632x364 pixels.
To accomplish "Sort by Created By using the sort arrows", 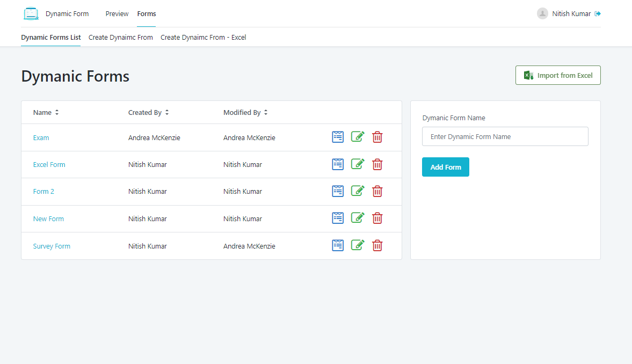I will point(166,112).
